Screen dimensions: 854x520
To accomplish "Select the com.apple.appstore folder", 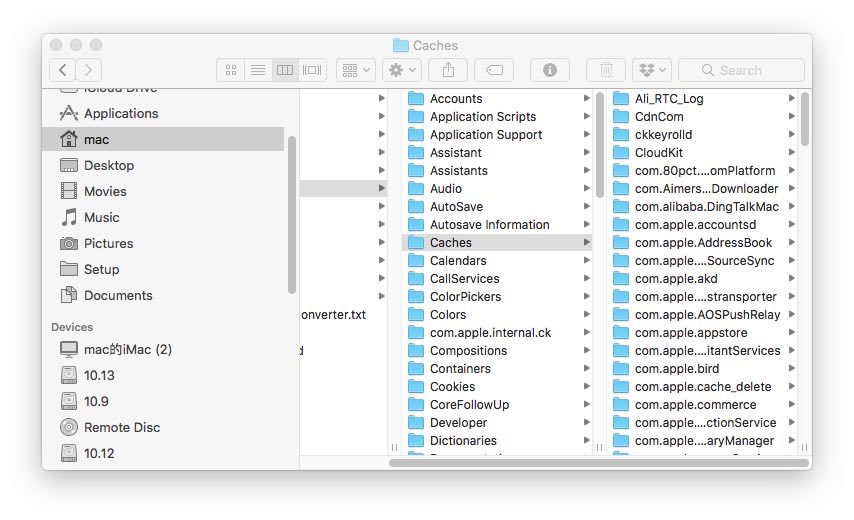I will (702, 332).
